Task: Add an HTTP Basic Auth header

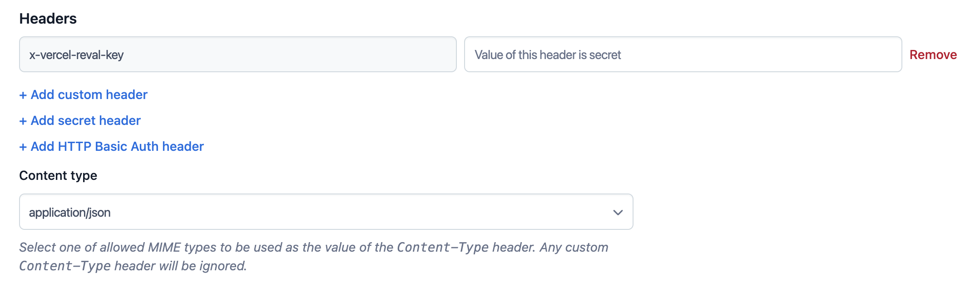Action: 112,146
